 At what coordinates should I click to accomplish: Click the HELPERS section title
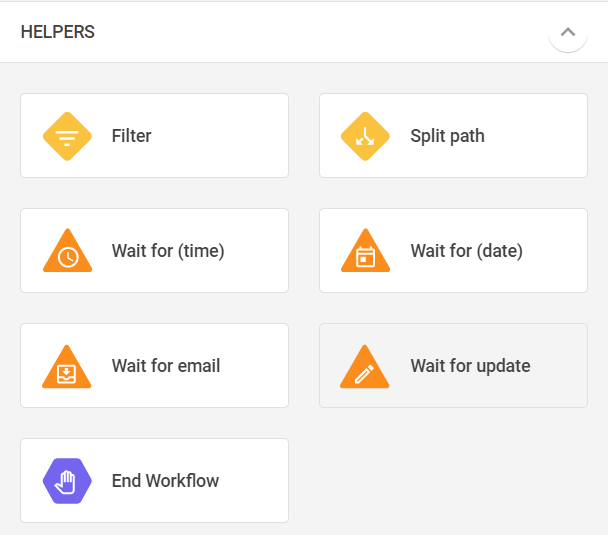(x=57, y=32)
